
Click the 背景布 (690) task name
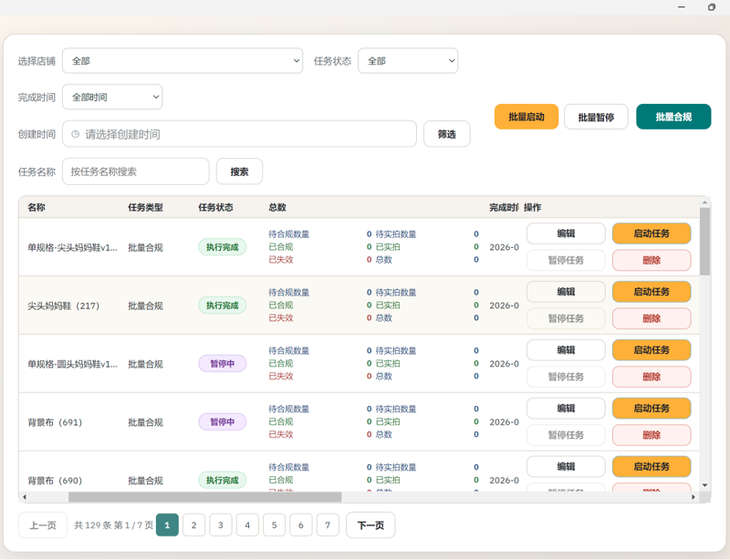click(x=55, y=481)
